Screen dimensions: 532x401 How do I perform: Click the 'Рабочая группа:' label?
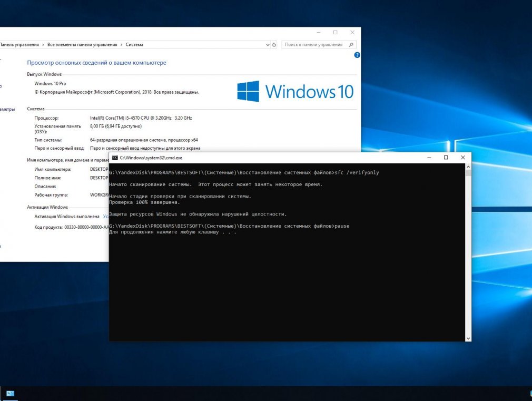coord(51,195)
